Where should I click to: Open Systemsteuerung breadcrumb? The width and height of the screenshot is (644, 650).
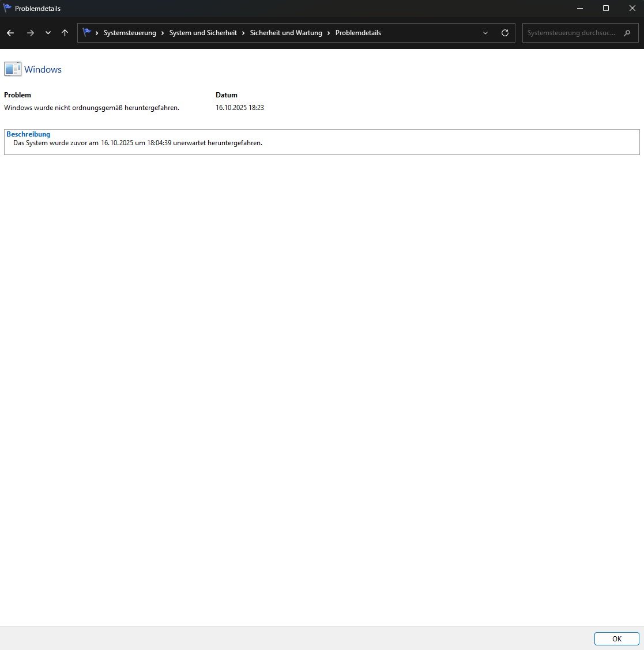[x=130, y=33]
